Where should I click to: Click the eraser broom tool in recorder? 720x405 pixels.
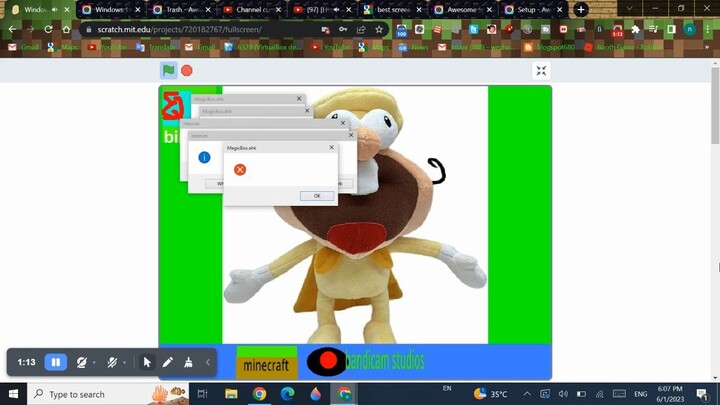(188, 362)
